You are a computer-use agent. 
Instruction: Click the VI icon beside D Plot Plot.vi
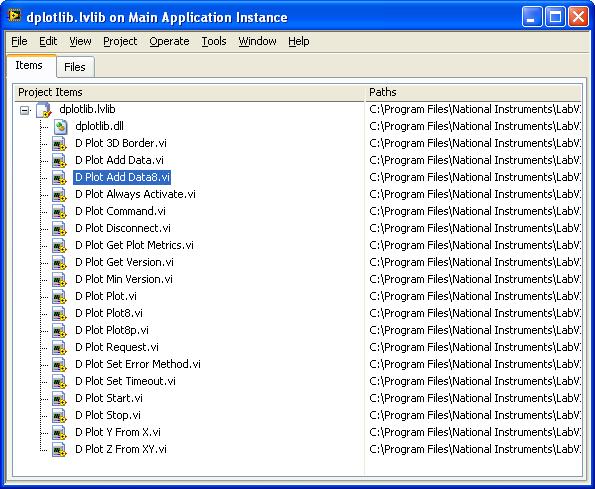[x=59, y=297]
